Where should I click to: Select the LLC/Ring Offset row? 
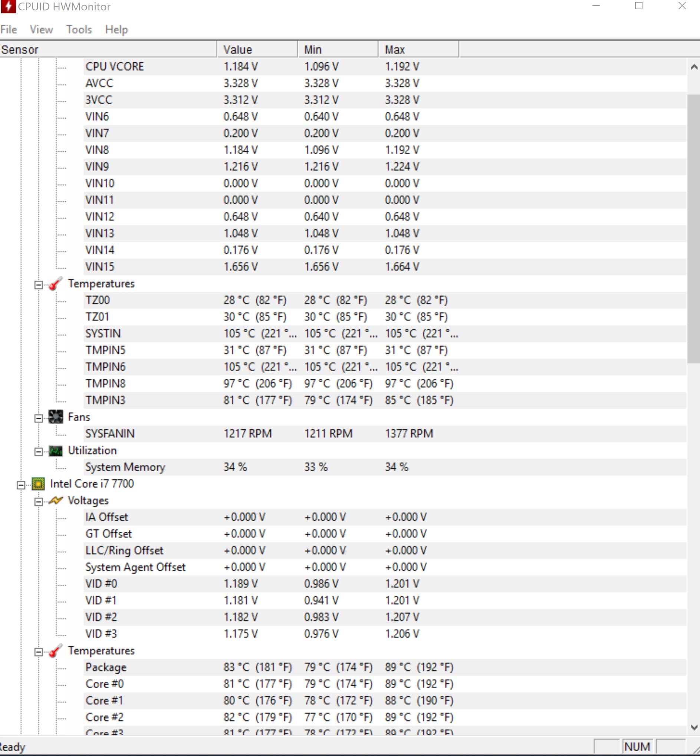coord(385,551)
